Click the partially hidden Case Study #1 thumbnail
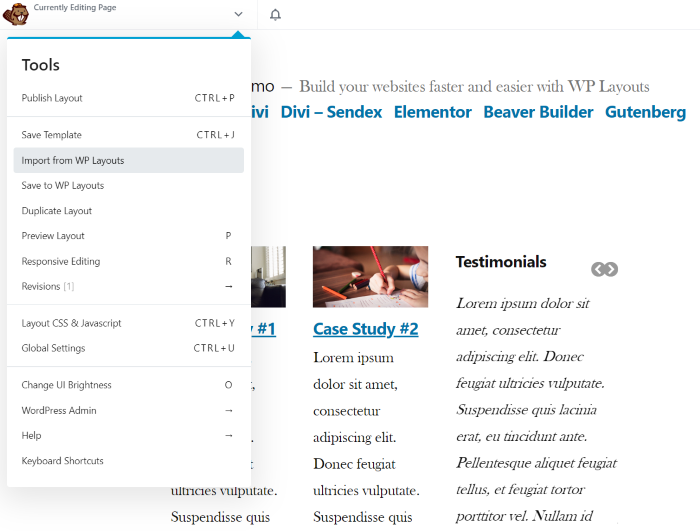This screenshot has height=531, width=700. pyautogui.click(x=268, y=276)
